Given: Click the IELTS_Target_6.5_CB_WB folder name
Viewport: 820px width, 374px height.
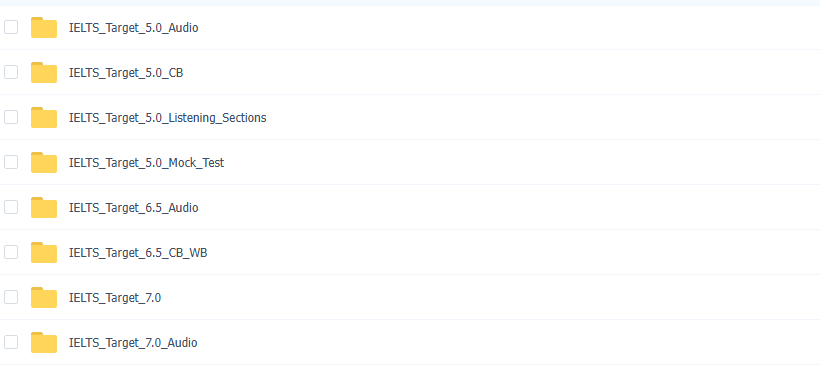Looking at the screenshot, I should pyautogui.click(x=138, y=253).
